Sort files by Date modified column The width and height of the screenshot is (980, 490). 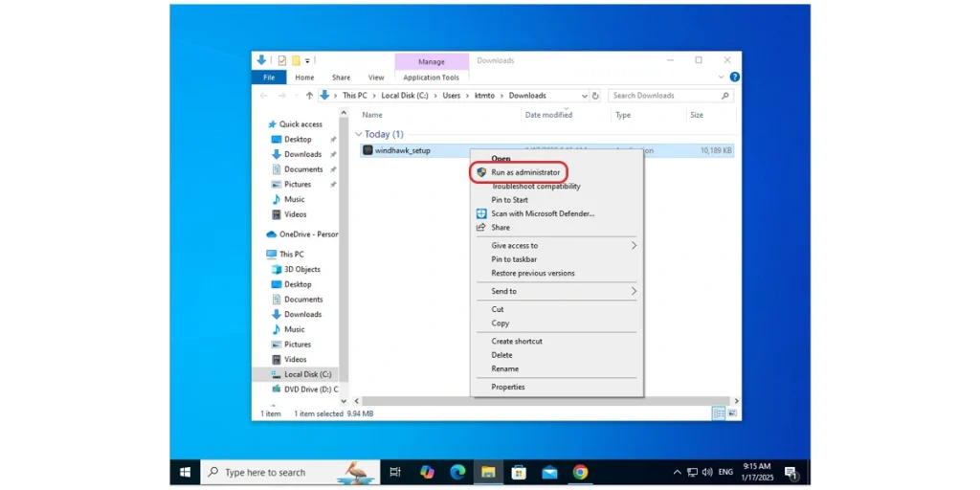548,115
